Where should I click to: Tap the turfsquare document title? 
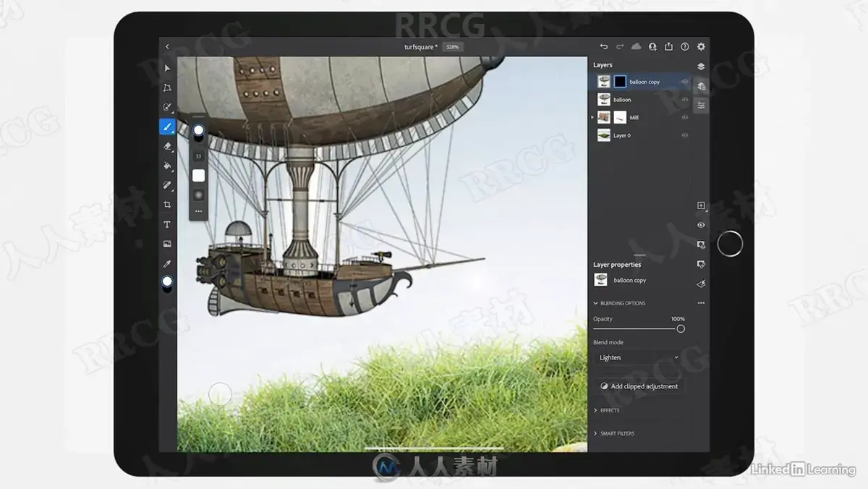tap(420, 46)
